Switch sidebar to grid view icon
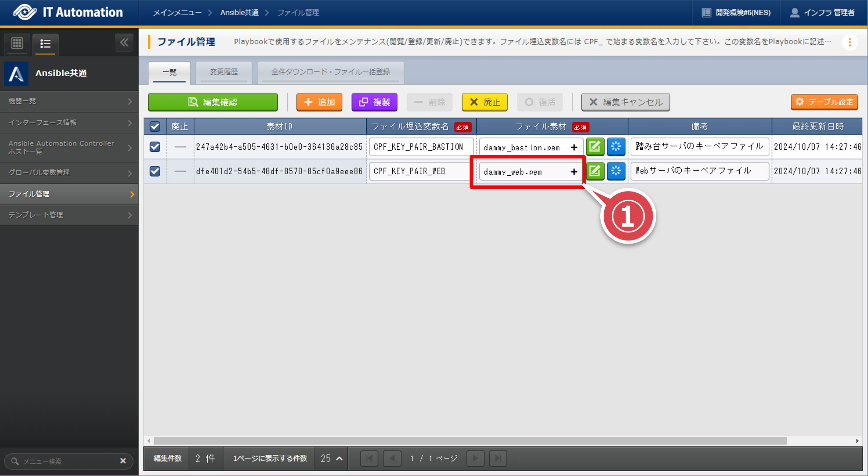Viewport: 868px width, 476px height. [x=17, y=43]
